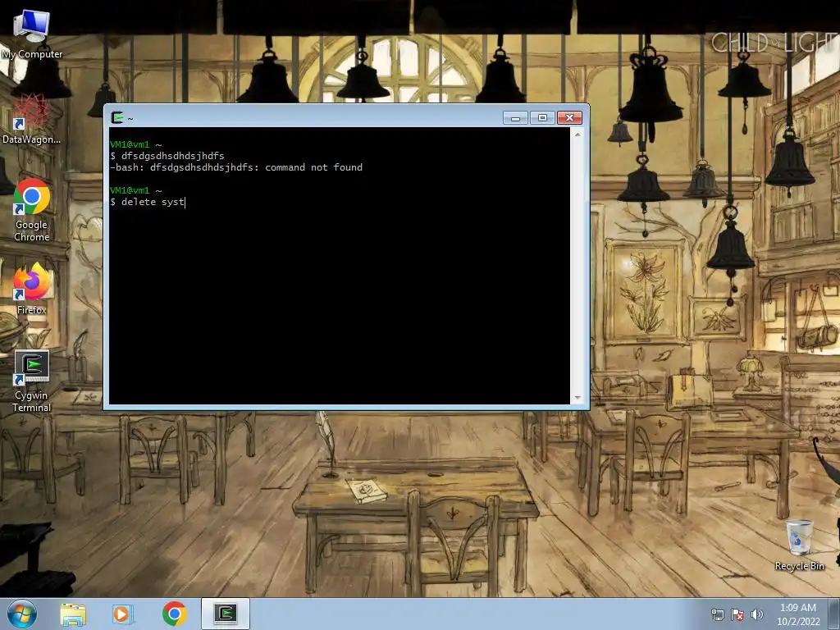Click the terminal scrollbar down arrow

577,398
